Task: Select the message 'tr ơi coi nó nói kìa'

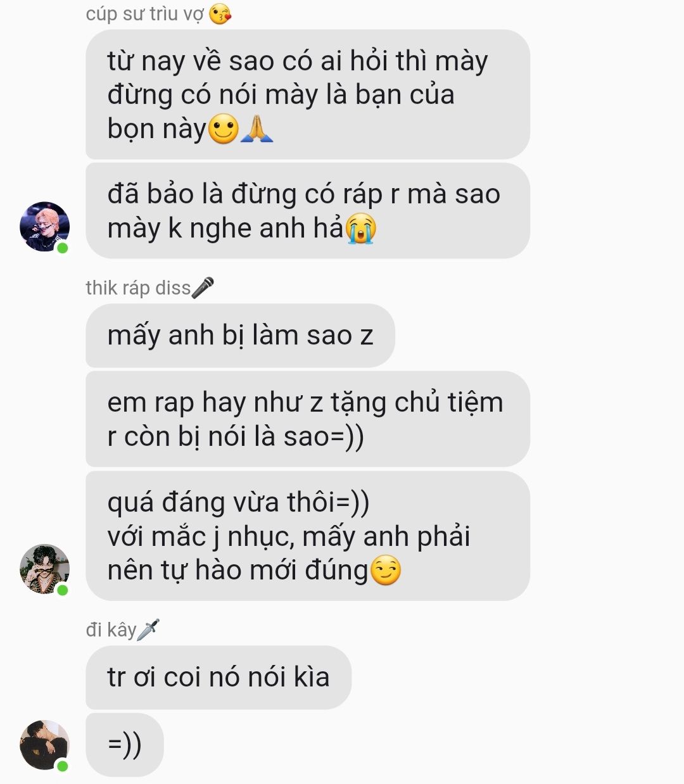Action: coord(218,677)
